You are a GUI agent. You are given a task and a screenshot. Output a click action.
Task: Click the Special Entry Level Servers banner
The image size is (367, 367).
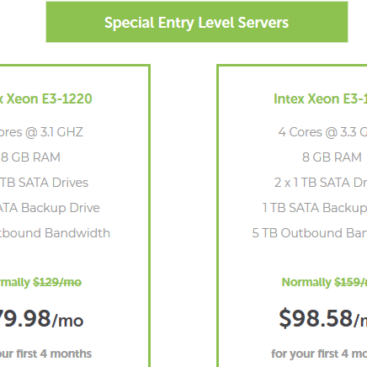point(197,22)
